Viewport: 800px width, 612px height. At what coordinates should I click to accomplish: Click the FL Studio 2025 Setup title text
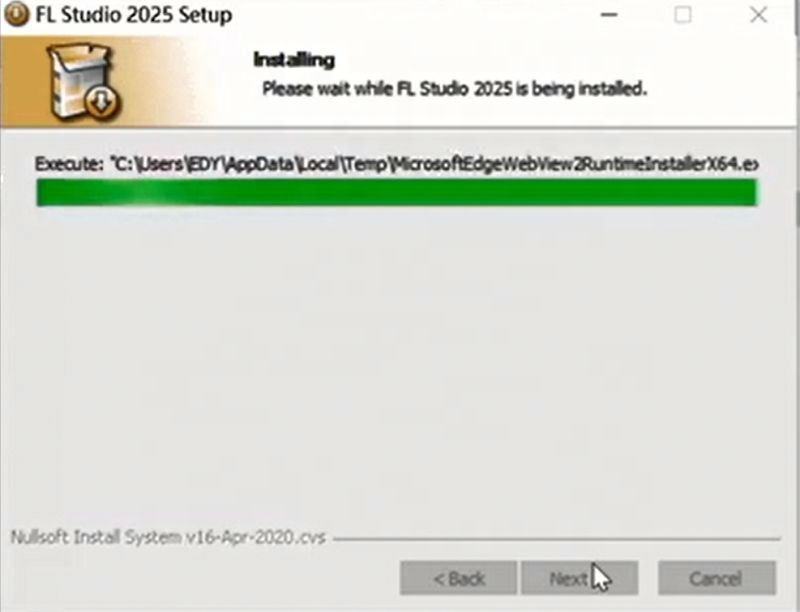(134, 15)
